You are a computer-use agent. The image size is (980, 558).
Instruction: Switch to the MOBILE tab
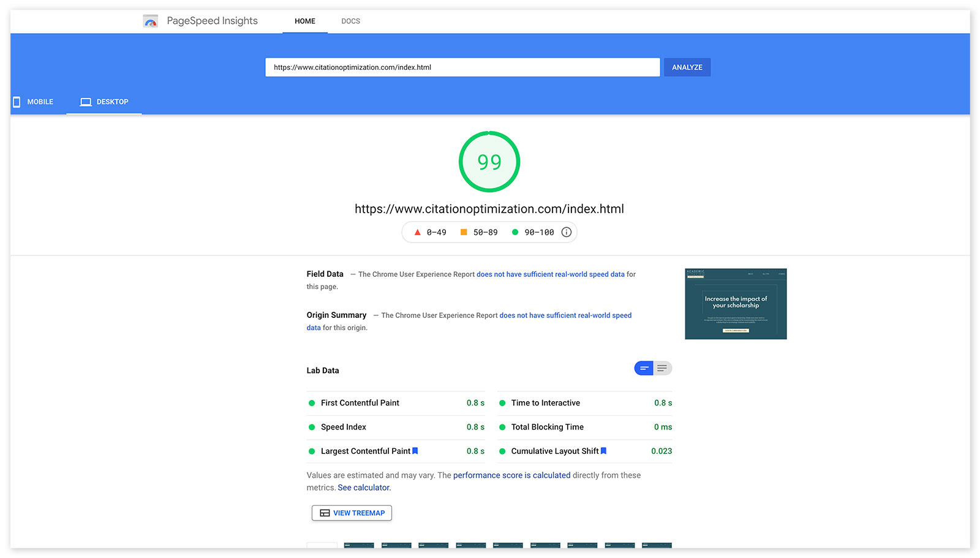point(34,102)
